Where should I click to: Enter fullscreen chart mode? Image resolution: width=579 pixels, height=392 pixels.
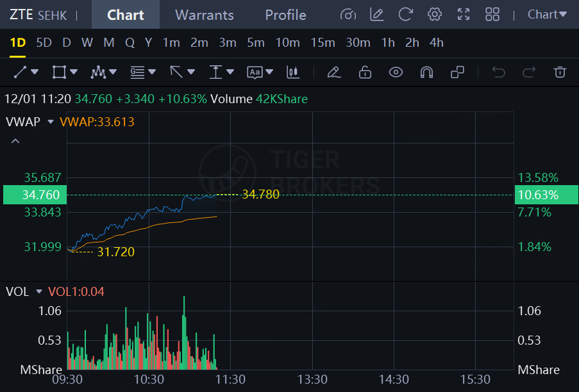[x=464, y=14]
